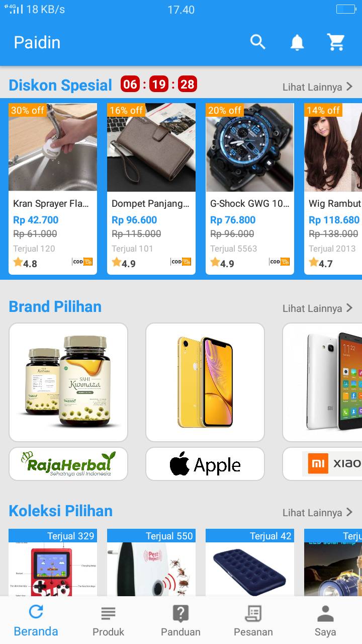Screen dimensions: 362x644
Task: Expand Lihat Lainnya for Brand Pilihan
Action: point(318,308)
